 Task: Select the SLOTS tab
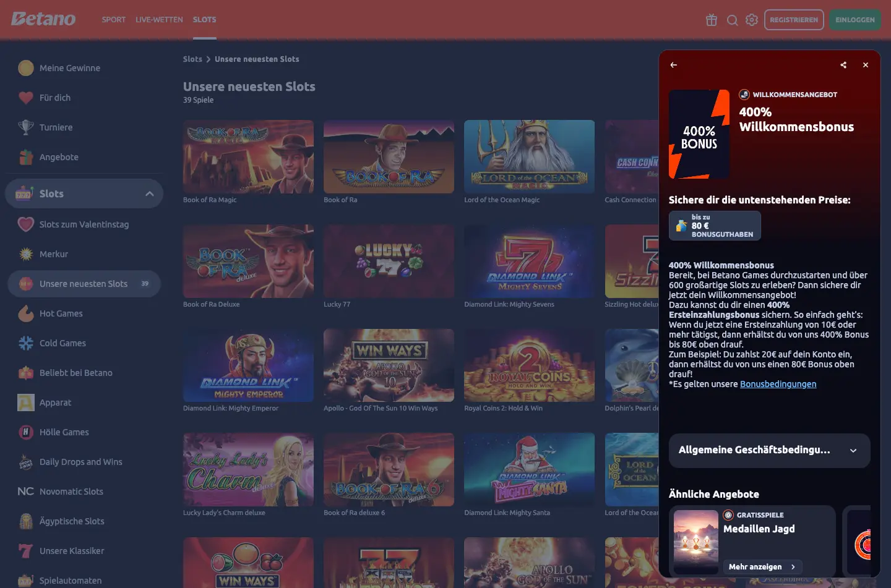(x=204, y=20)
